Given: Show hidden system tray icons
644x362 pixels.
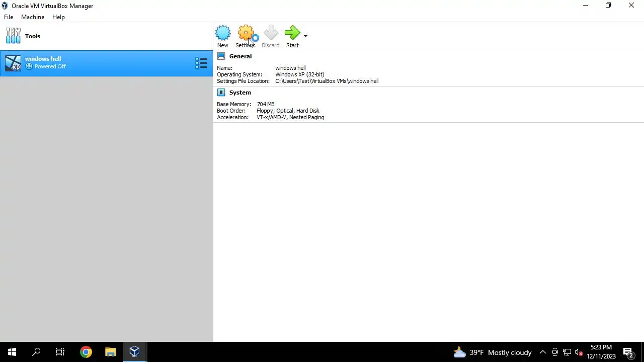Looking at the screenshot, I should pyautogui.click(x=543, y=352).
